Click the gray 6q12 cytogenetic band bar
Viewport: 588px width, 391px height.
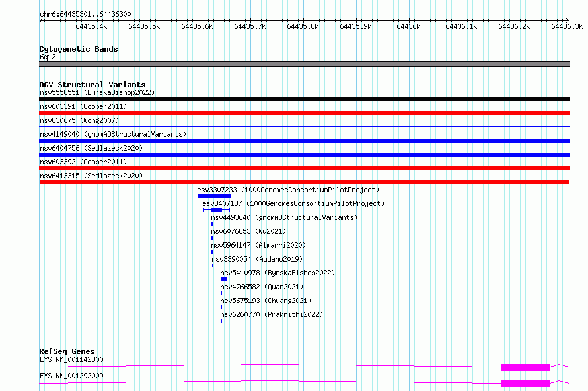(304, 64)
